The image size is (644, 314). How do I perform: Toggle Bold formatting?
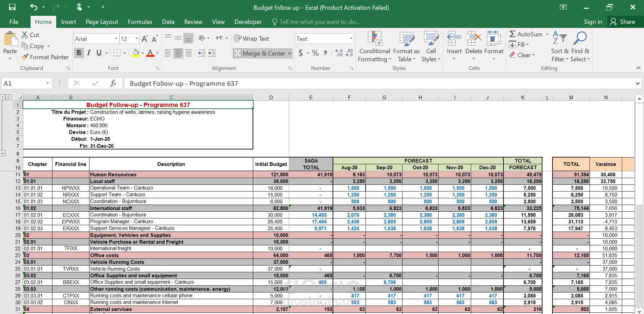79,53
